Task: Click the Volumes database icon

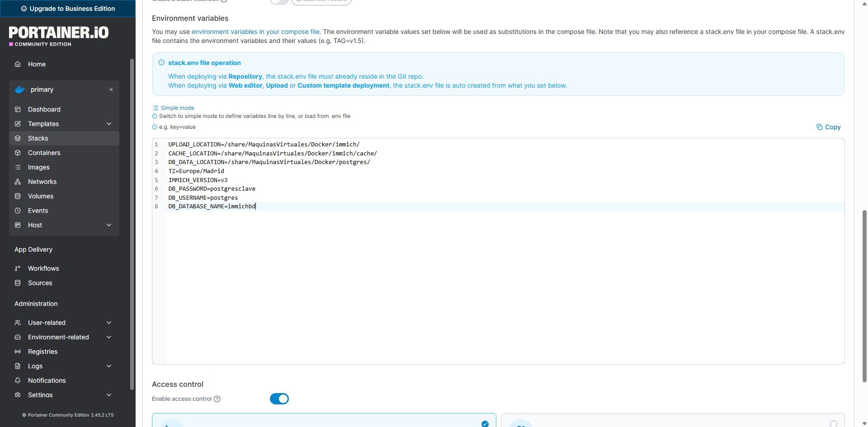Action: 18,196
